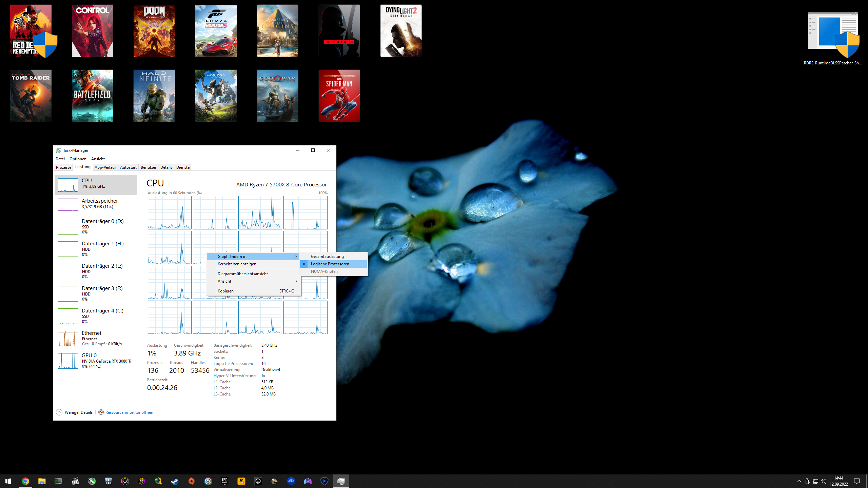Open the Optionen menu
868x488 pixels.
78,159
